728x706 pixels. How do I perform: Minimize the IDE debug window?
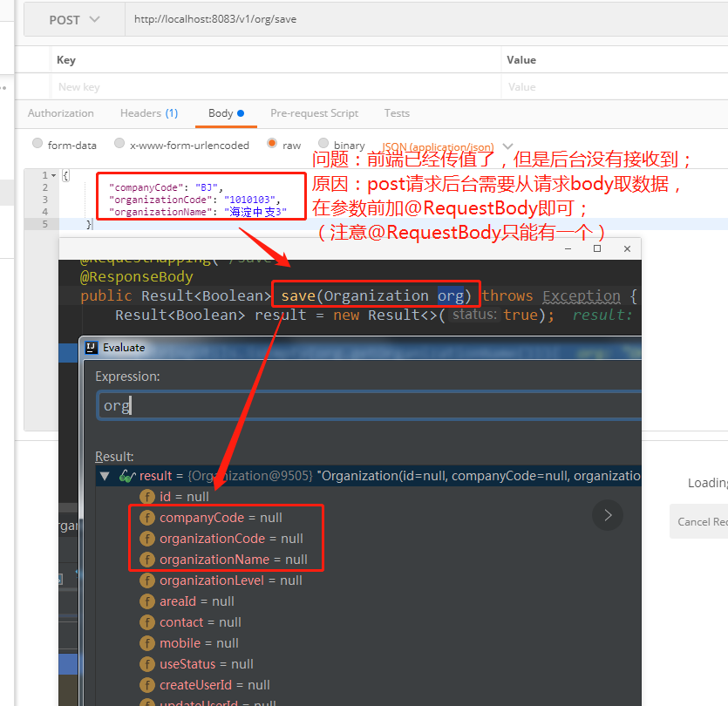568,248
